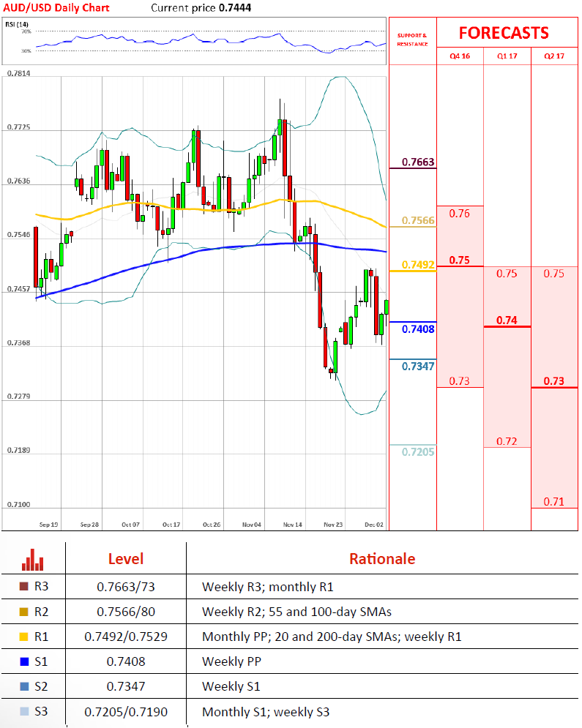The height and width of the screenshot is (728, 582).
Task: Click the 'Q1 17' forecast column header
Action: point(507,56)
